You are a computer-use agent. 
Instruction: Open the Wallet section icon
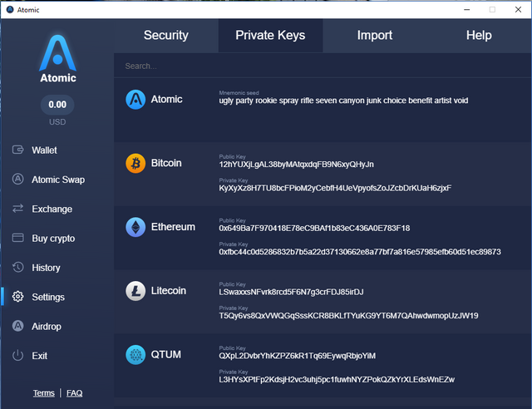pyautogui.click(x=18, y=150)
